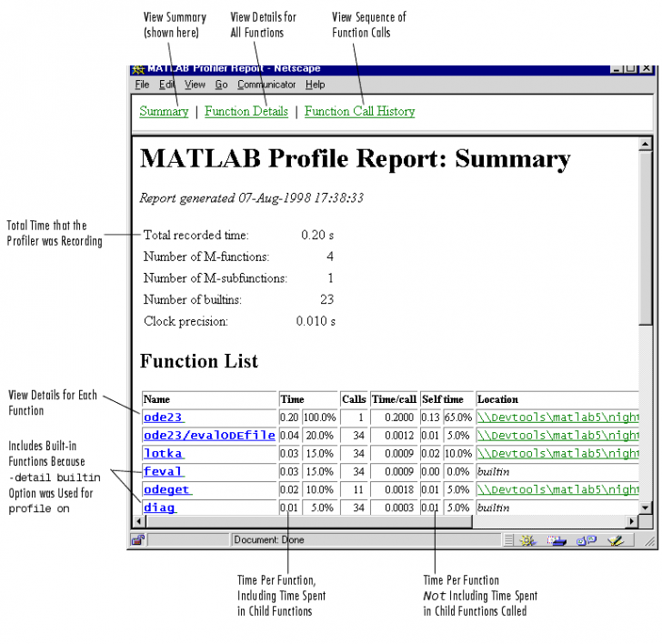Click the odeget function name link
The height and width of the screenshot is (644, 662).
(166, 489)
